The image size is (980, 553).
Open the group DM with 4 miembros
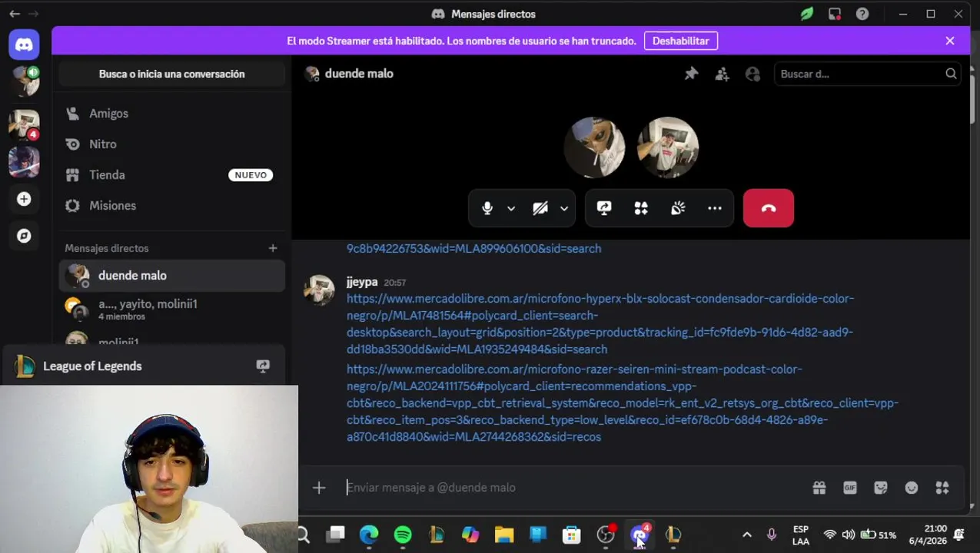point(171,310)
